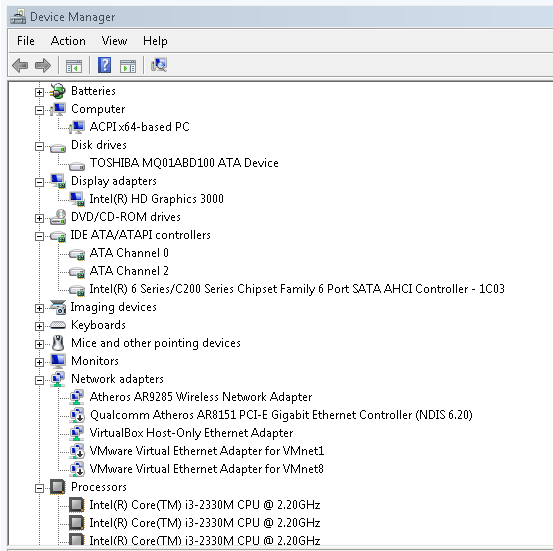The height and width of the screenshot is (551, 553).
Task: Click the Computer category icon
Action: [x=57, y=109]
